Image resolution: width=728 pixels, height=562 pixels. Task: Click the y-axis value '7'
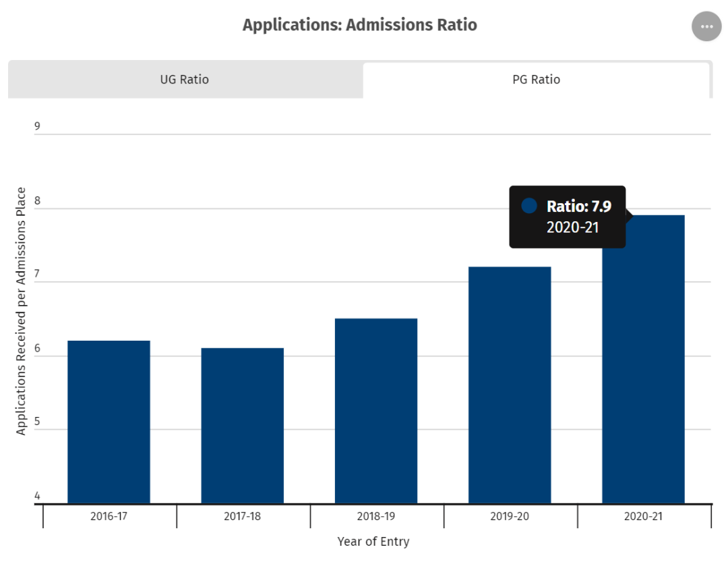click(x=37, y=274)
